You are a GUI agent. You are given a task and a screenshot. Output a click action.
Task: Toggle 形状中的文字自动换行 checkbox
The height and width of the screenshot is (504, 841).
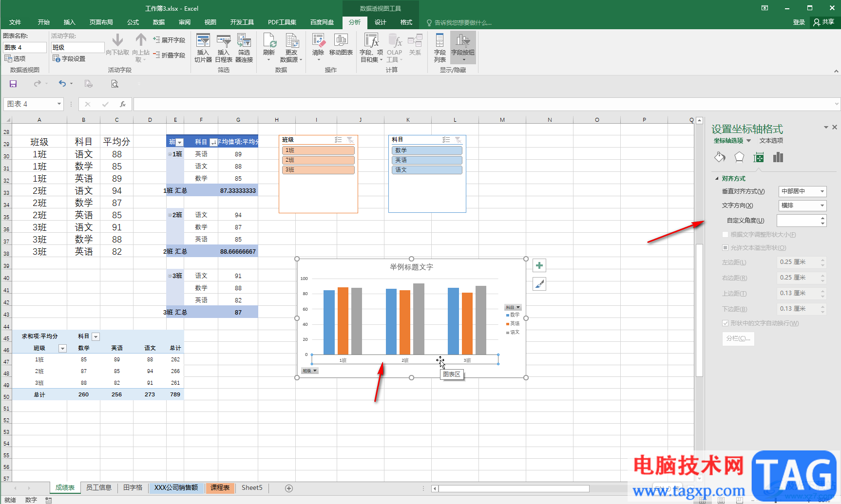[725, 323]
